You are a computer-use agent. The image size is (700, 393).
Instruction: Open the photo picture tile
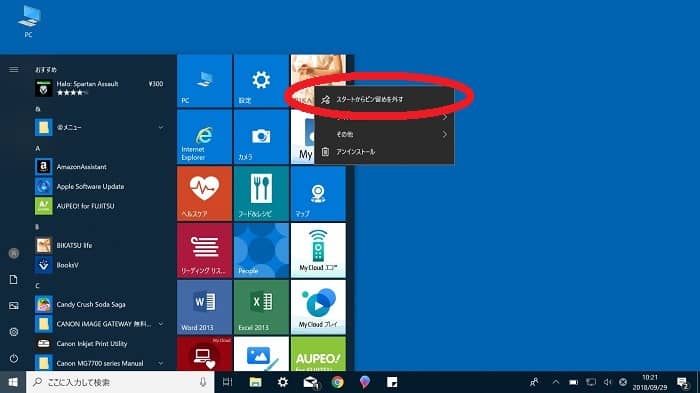pyautogui.click(x=261, y=354)
